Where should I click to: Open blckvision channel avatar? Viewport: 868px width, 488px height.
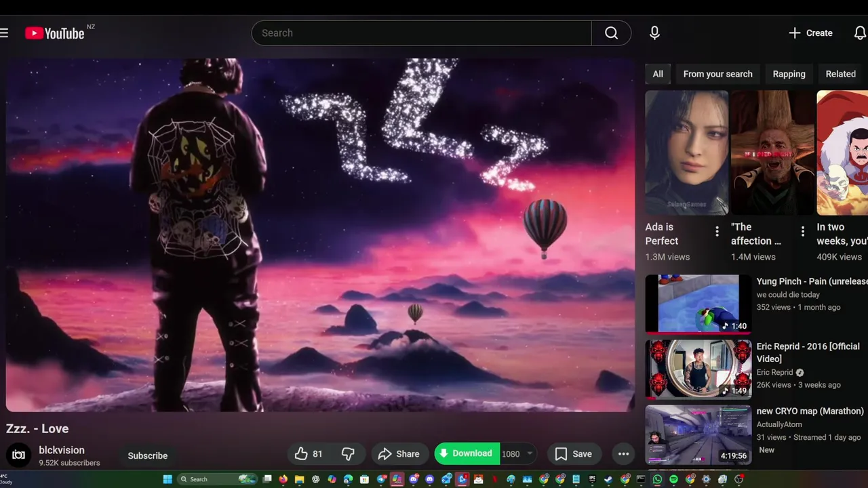click(19, 455)
